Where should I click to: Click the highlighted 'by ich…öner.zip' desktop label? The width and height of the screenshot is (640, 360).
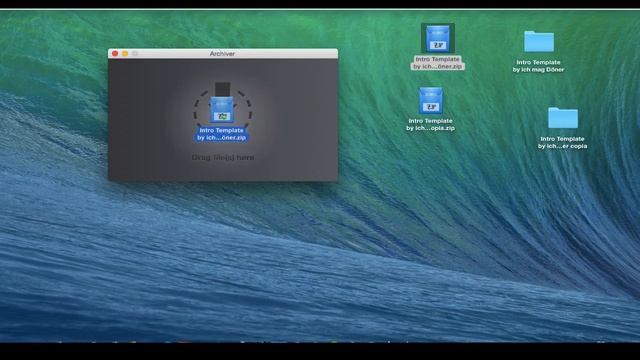point(438,66)
